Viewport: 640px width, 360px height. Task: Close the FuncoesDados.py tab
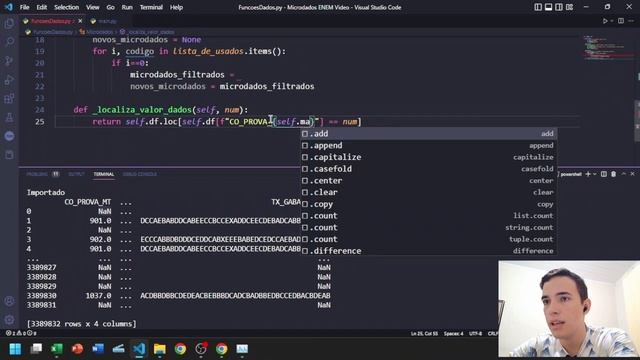[x=80, y=21]
